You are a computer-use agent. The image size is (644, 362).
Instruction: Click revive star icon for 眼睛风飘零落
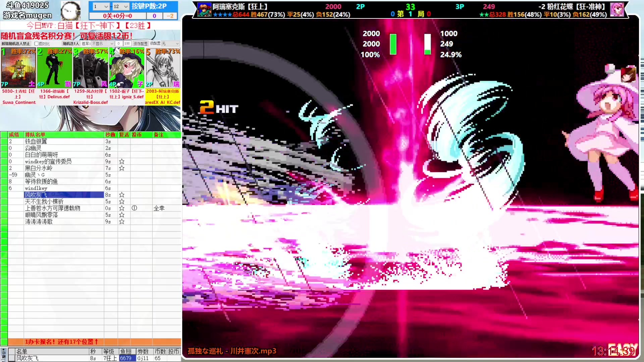(x=122, y=215)
